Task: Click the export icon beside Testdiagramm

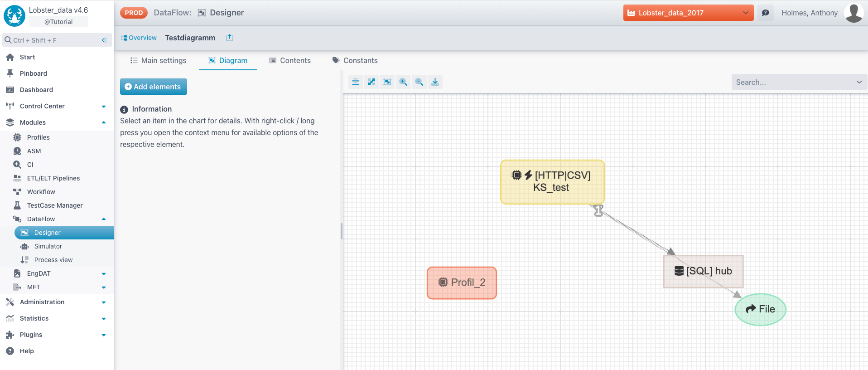Action: [230, 38]
